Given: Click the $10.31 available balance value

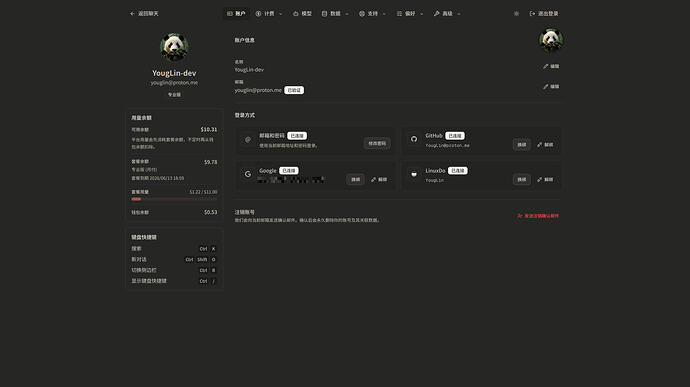Looking at the screenshot, I should [209, 129].
